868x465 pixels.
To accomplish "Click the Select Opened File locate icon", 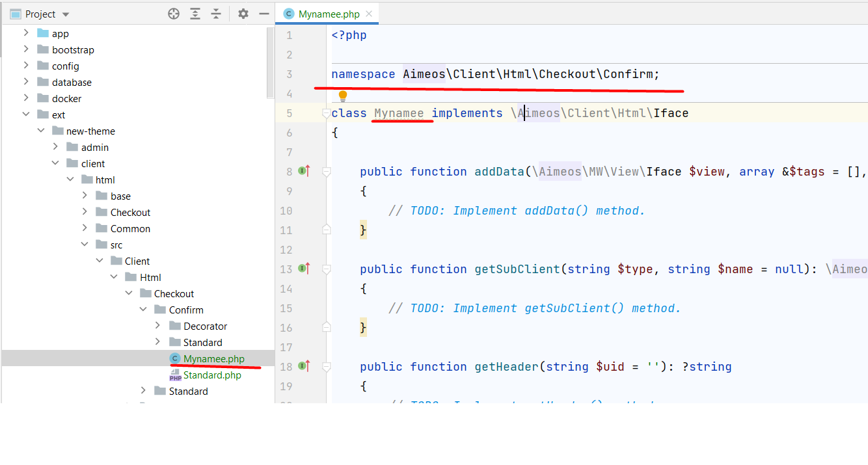I will pyautogui.click(x=174, y=14).
